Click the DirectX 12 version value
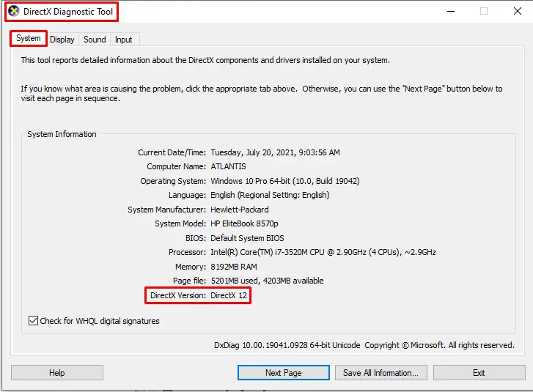The image size is (533, 392). pos(229,295)
